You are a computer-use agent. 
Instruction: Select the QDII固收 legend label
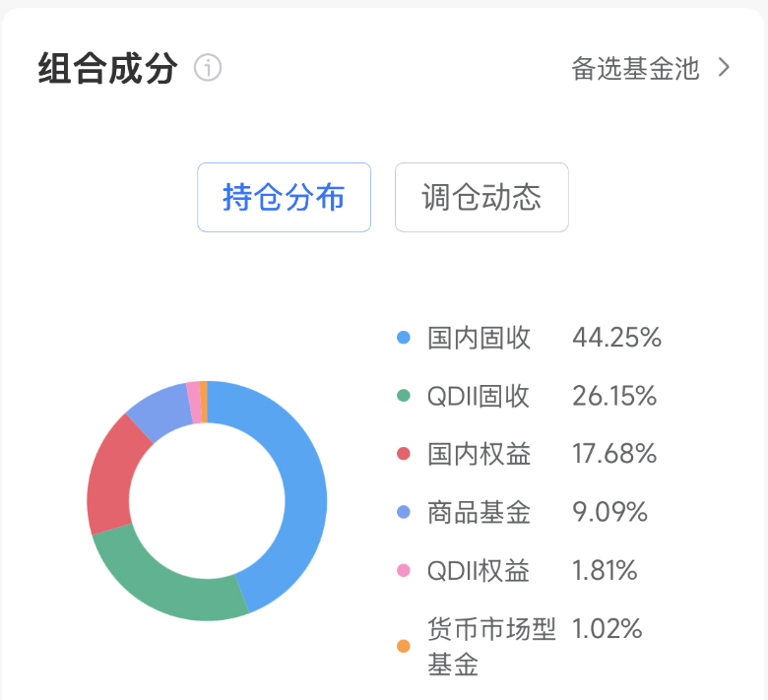[479, 396]
